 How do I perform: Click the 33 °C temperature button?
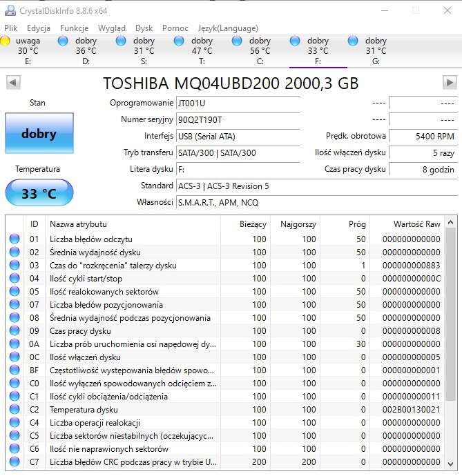pyautogui.click(x=39, y=193)
